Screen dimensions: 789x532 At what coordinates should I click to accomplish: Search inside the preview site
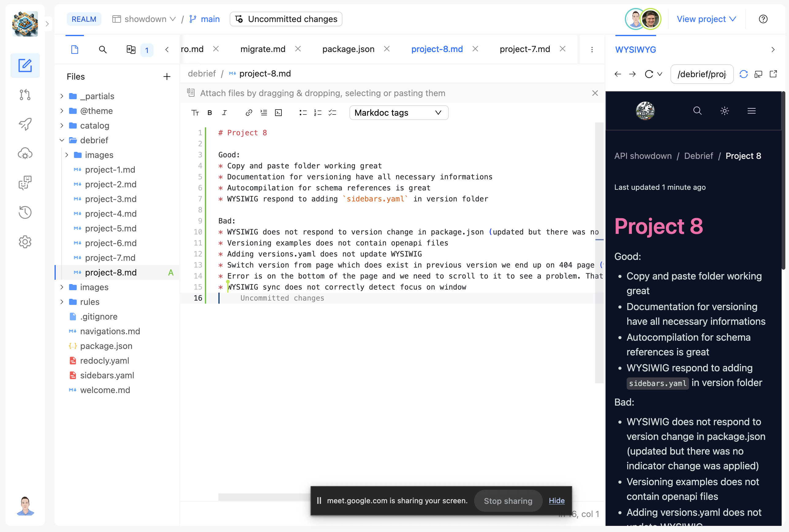(x=697, y=111)
